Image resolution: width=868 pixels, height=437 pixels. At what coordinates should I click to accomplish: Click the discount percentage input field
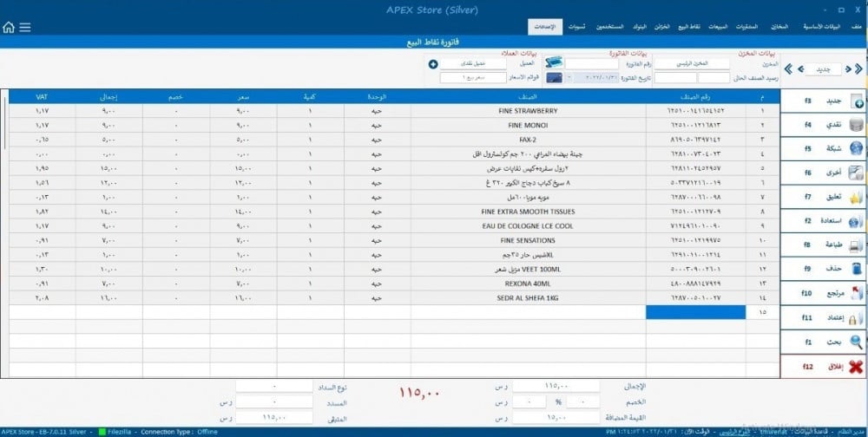[583, 402]
